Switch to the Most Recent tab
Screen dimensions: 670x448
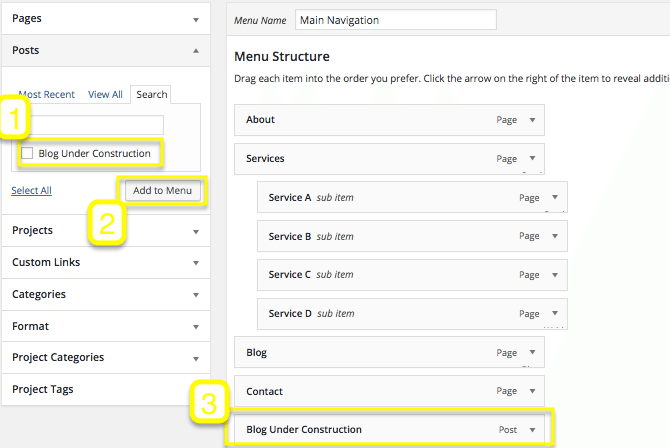coord(46,95)
